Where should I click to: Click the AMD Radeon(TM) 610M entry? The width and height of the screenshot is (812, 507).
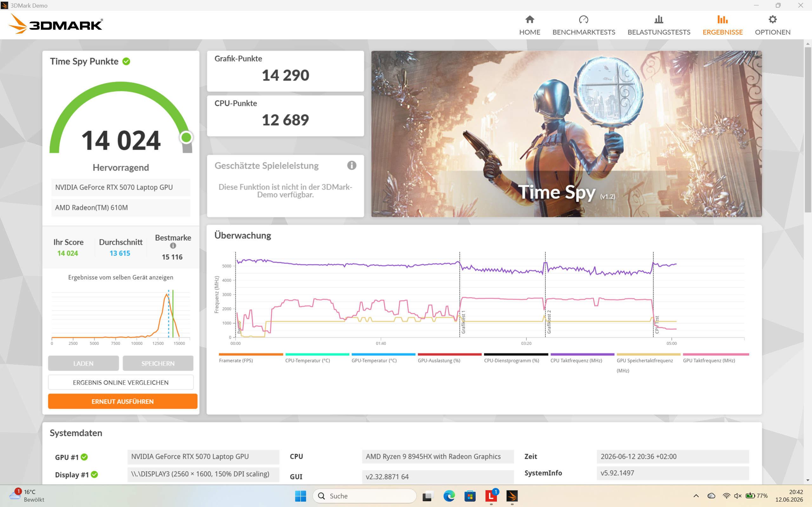[x=121, y=208]
